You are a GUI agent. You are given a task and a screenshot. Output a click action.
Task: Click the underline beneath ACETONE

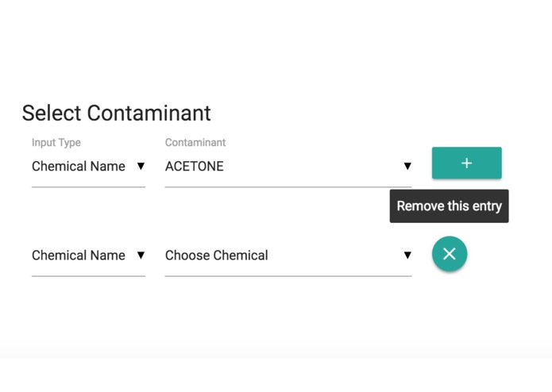[x=288, y=187]
